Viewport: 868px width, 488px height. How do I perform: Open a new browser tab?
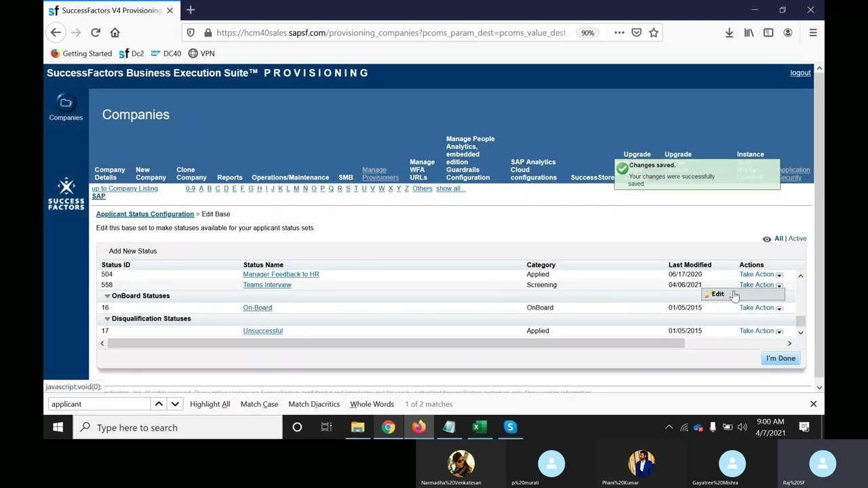[x=191, y=10]
